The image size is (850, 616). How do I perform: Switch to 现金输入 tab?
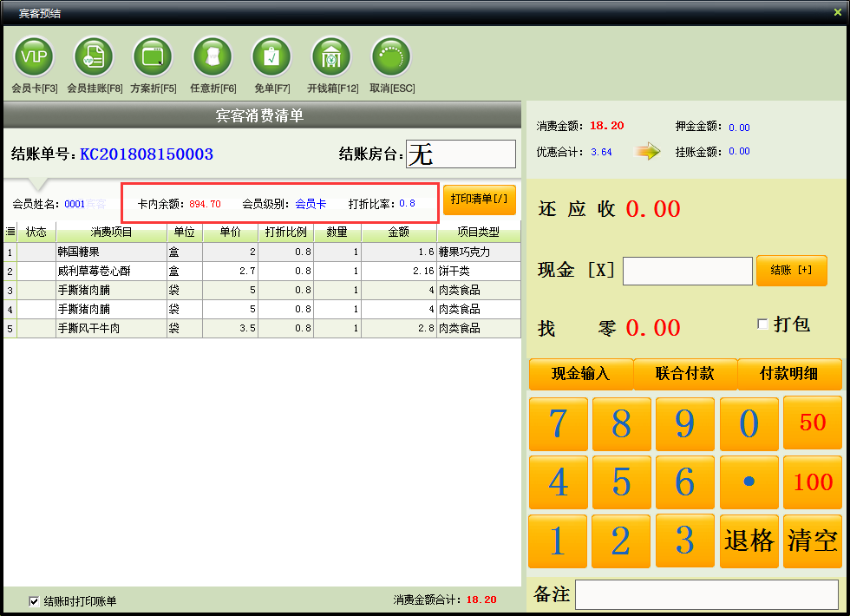point(580,374)
